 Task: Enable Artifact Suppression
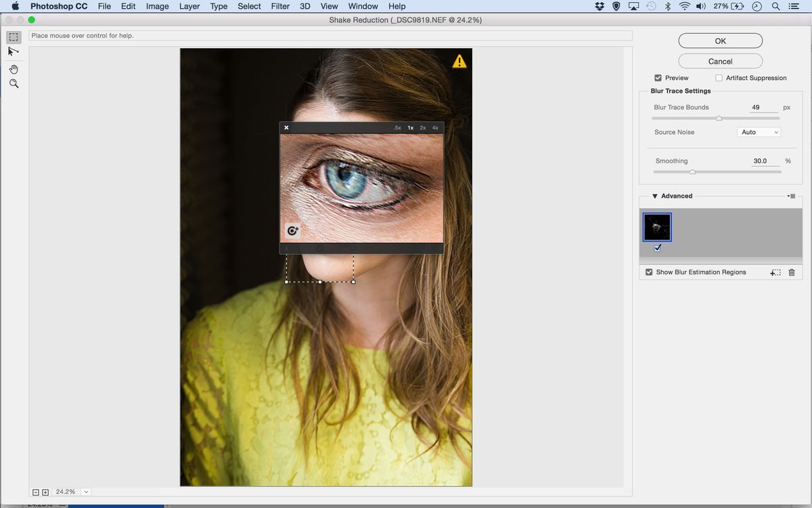pos(719,78)
